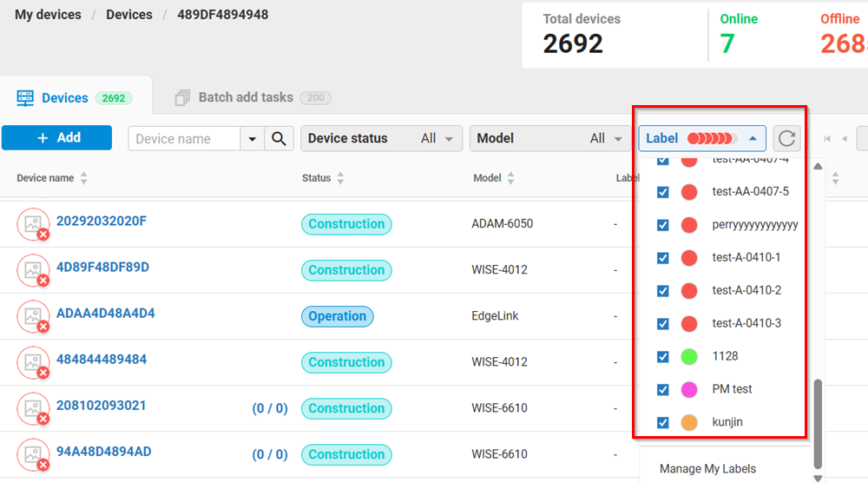Click the refresh icon beside Label filter
Viewport: 868px width, 483px height.
[786, 139]
